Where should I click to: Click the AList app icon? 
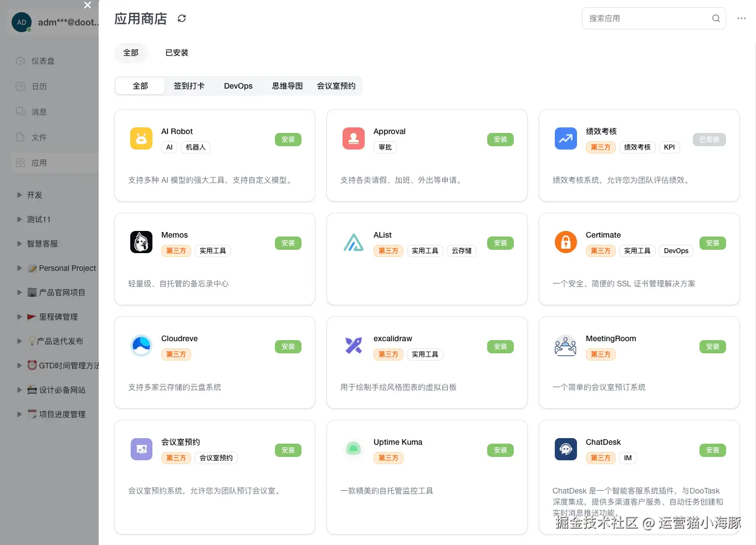[354, 242]
